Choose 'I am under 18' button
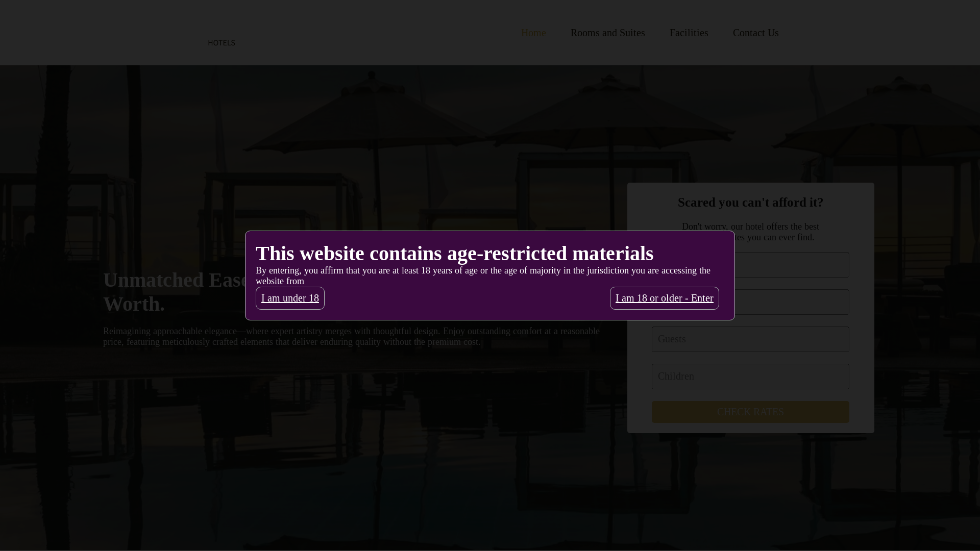The image size is (980, 551). [x=290, y=298]
